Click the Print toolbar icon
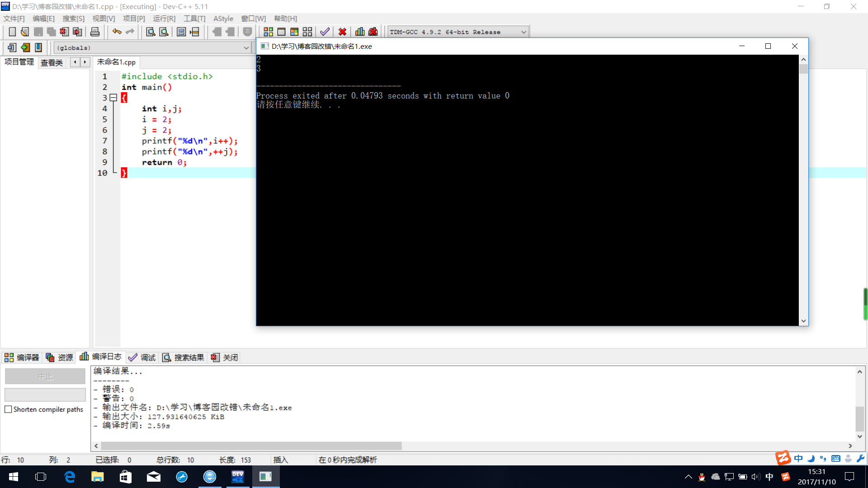 95,32
